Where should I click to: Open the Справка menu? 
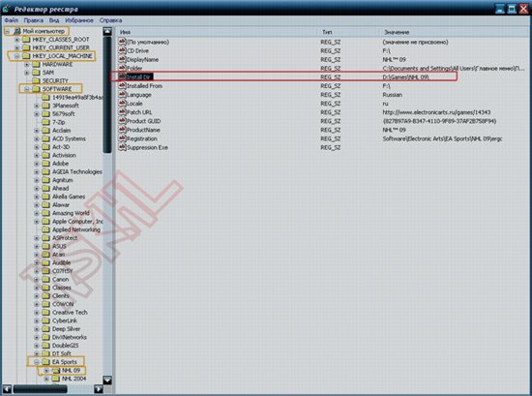pyautogui.click(x=110, y=20)
